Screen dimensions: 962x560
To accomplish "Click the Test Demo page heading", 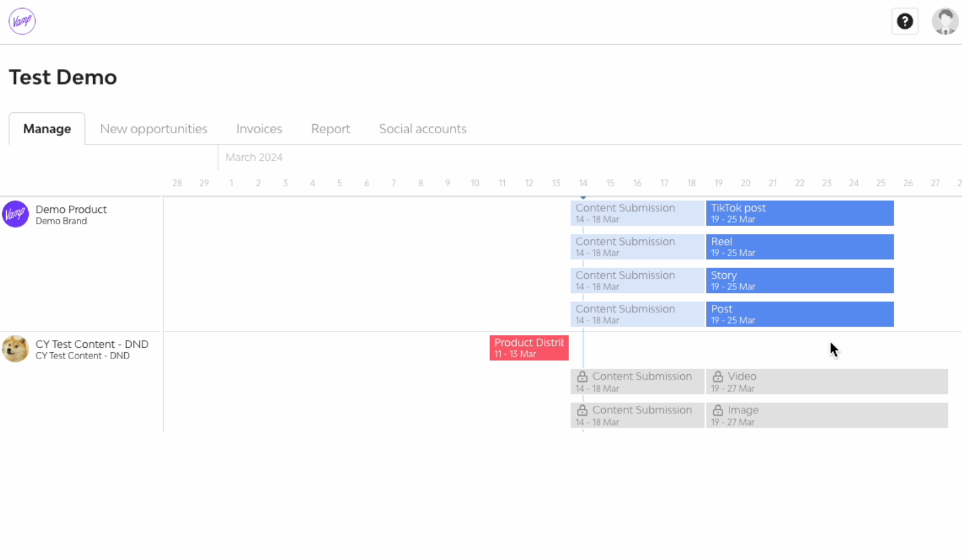I will [x=63, y=77].
